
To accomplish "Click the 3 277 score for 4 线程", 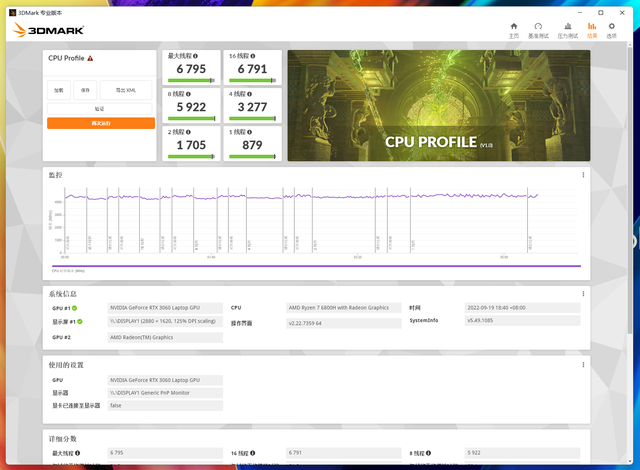I will tap(252, 107).
